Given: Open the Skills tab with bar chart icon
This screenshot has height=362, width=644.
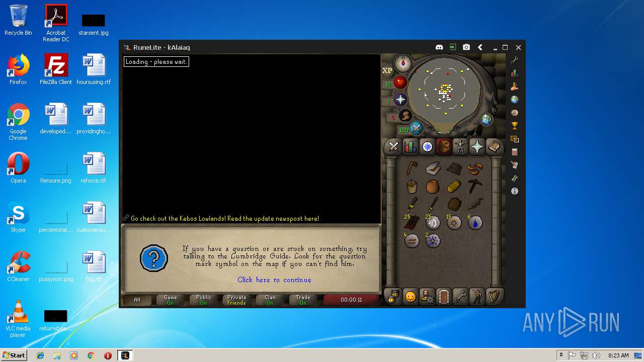Looking at the screenshot, I should click(410, 147).
